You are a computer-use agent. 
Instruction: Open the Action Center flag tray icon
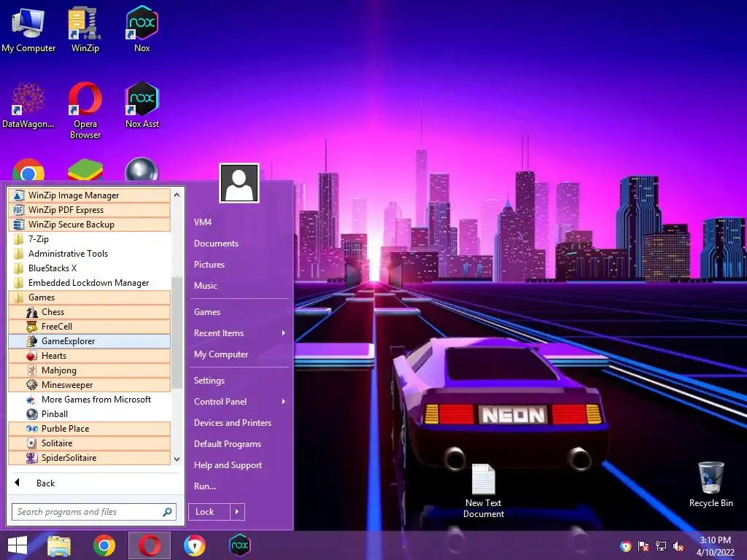pos(643,546)
